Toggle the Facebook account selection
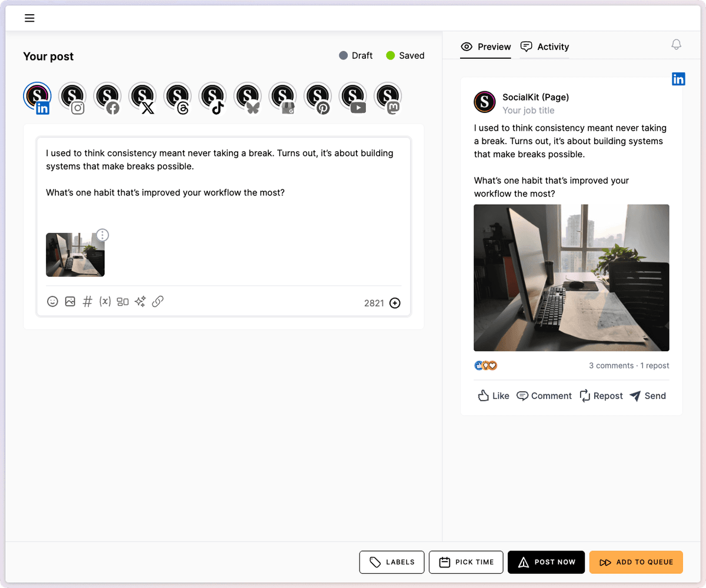706x588 pixels. [x=108, y=97]
